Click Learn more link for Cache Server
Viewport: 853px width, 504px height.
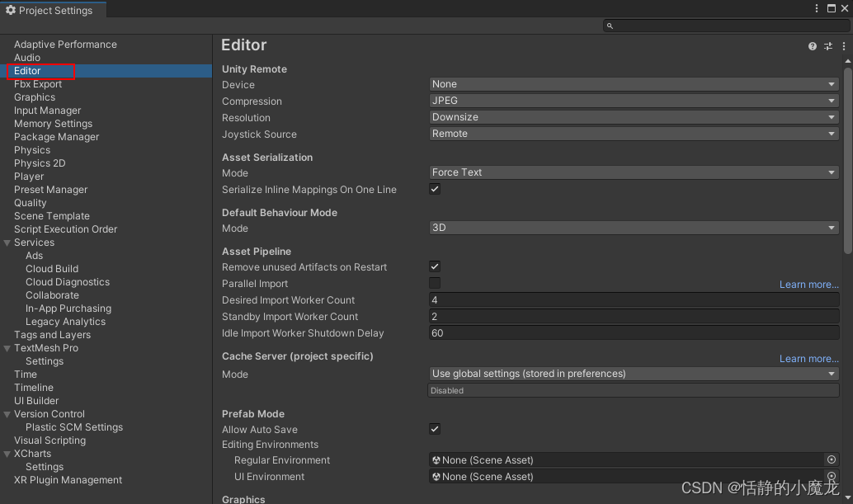[809, 359]
